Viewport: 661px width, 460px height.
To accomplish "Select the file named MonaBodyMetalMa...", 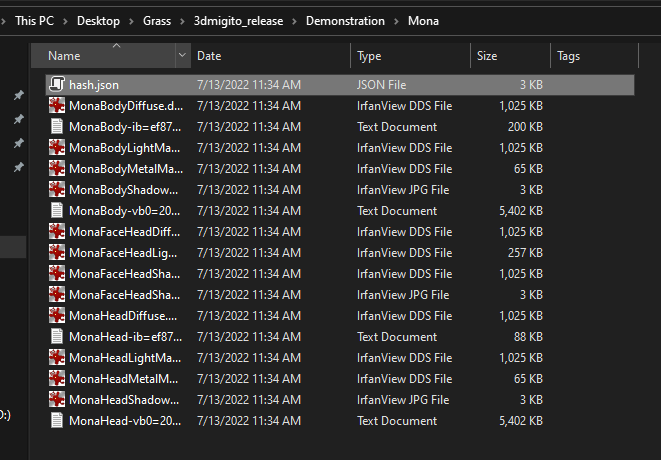I will (126, 169).
